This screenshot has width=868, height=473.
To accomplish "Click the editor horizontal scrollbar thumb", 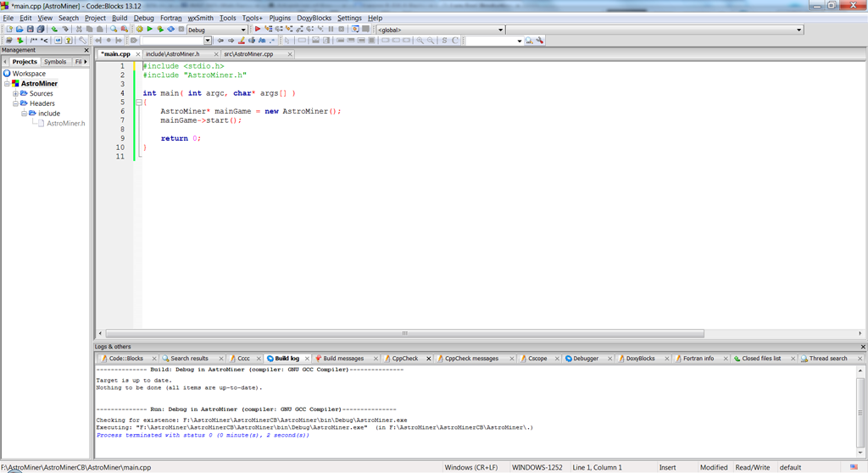I will point(404,333).
